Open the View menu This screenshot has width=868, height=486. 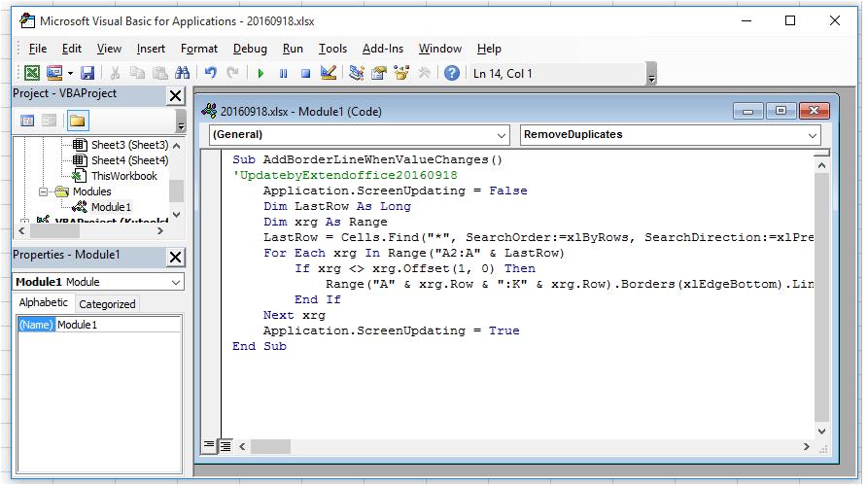[x=109, y=49]
